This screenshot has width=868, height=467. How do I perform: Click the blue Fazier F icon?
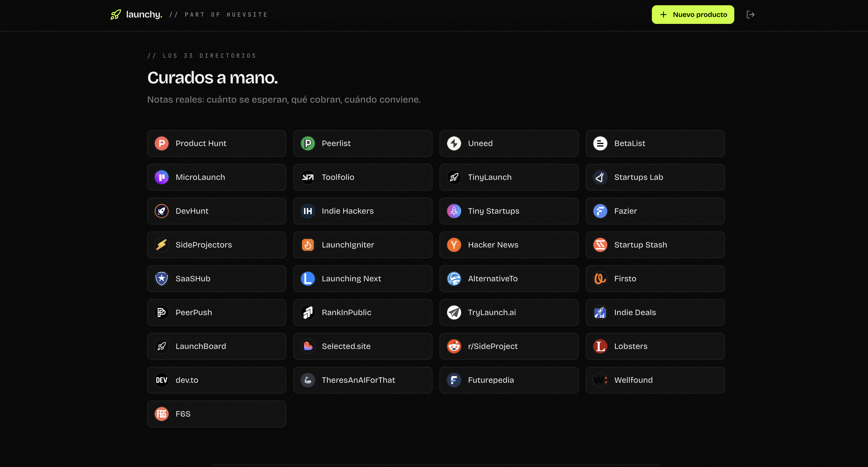click(x=600, y=211)
